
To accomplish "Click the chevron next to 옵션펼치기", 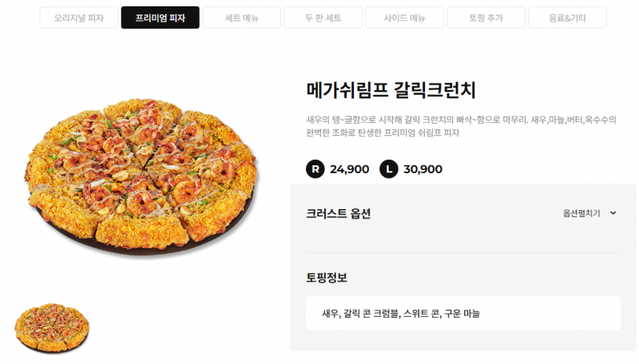I will 613,213.
